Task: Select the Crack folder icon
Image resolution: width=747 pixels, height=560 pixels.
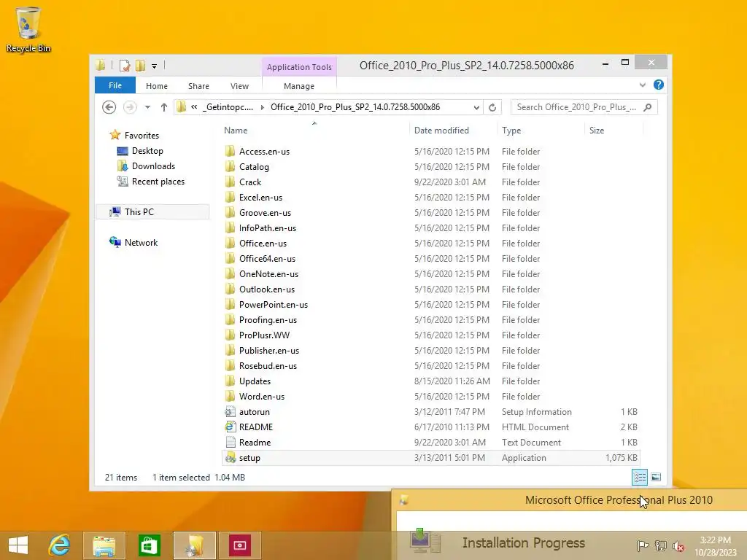Action: pos(230,182)
